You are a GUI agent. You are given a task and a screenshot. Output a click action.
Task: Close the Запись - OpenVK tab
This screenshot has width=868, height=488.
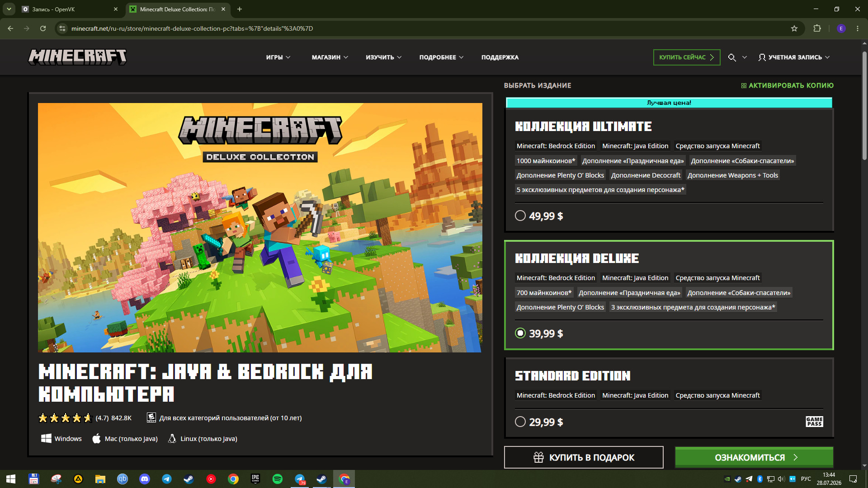coord(116,9)
